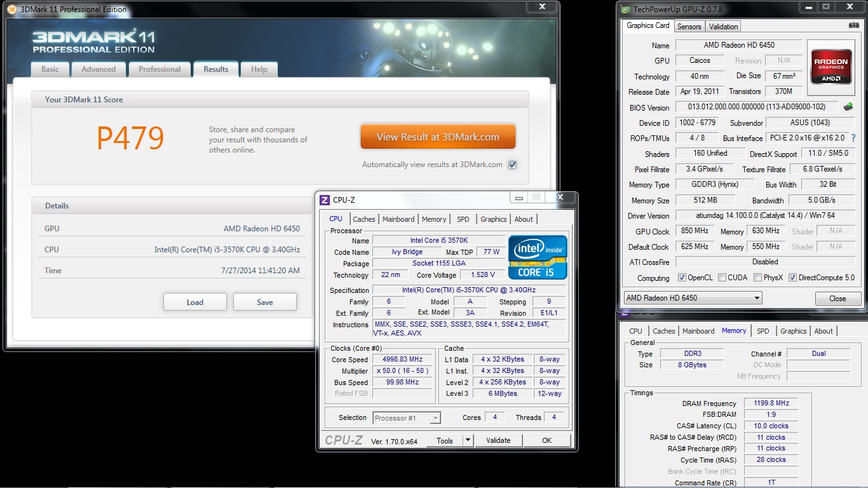Click the DRAM Frequency 1199.8 MHz field
Image resolution: width=868 pixels, height=488 pixels.
click(x=771, y=403)
